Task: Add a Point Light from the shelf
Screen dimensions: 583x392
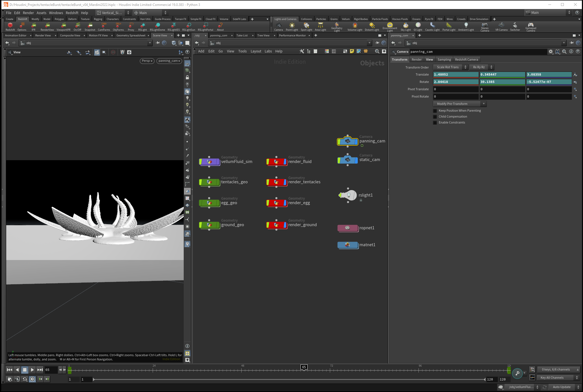Action: point(292,27)
